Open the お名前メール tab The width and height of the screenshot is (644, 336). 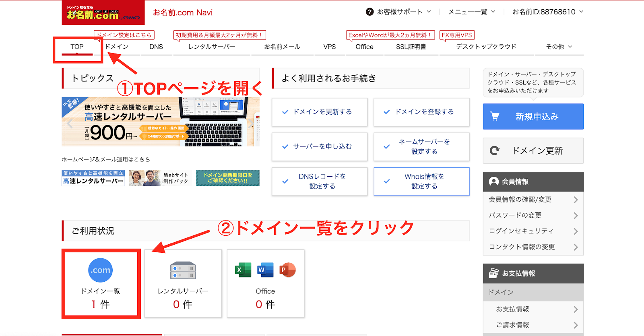282,47
